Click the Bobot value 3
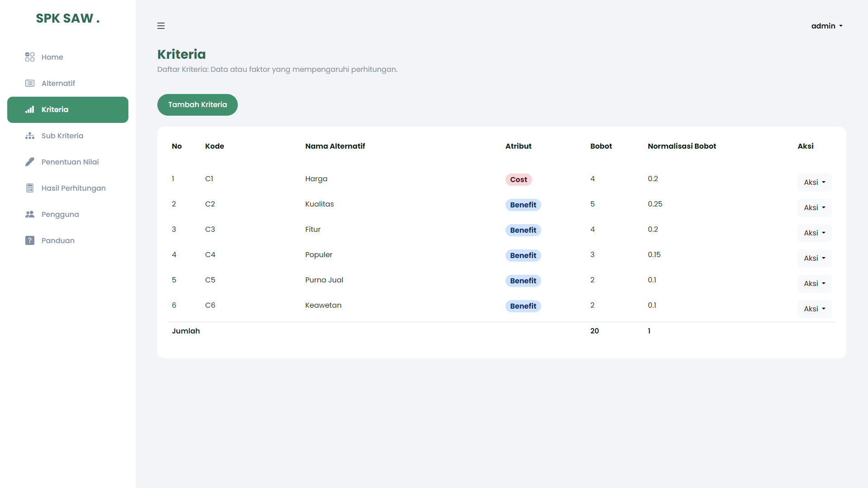 coord(592,255)
